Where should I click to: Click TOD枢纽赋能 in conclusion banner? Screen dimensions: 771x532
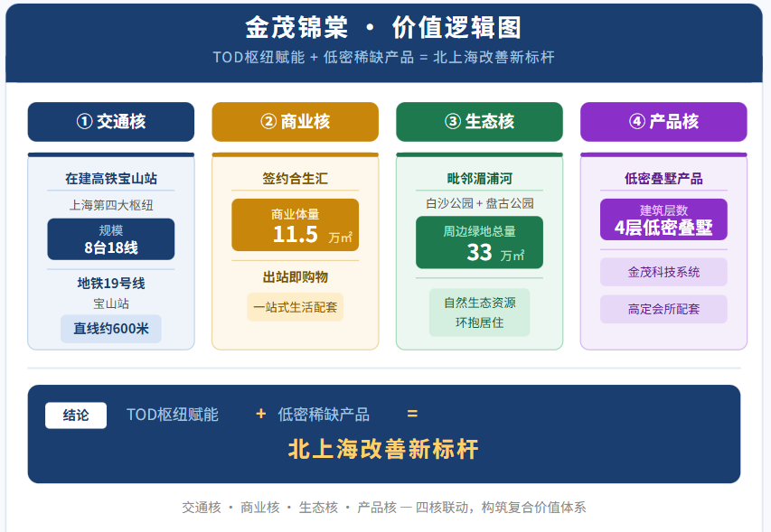172,415
